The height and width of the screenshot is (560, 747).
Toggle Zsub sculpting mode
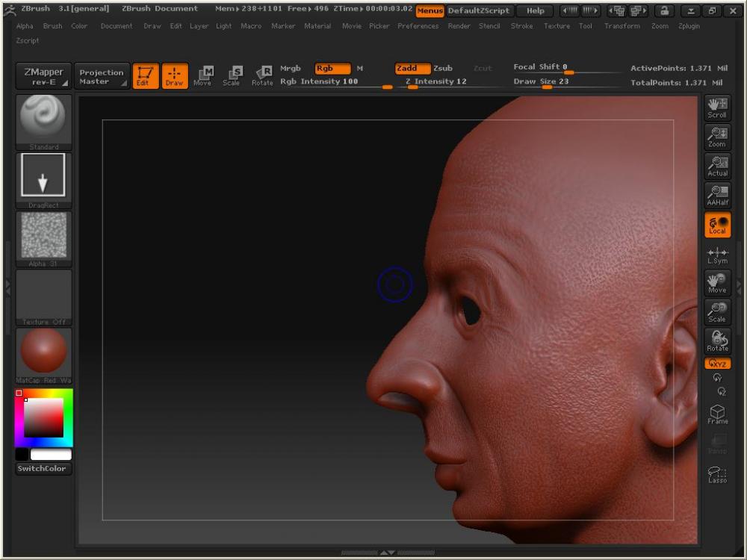443,69
